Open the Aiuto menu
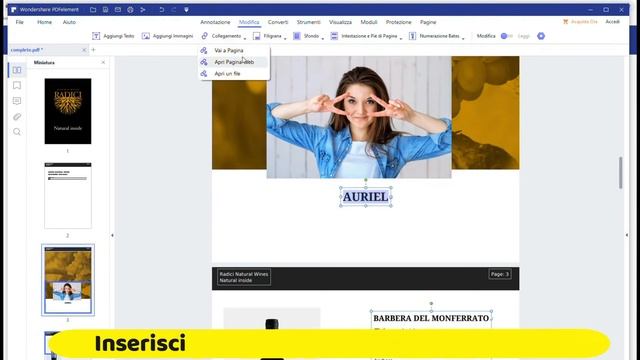This screenshot has height=360, width=640. pyautogui.click(x=69, y=22)
